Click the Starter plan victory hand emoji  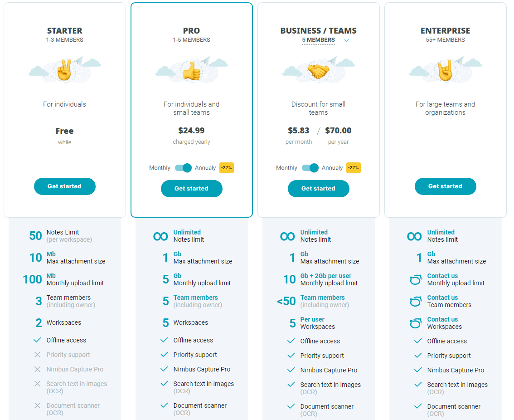coord(64,70)
